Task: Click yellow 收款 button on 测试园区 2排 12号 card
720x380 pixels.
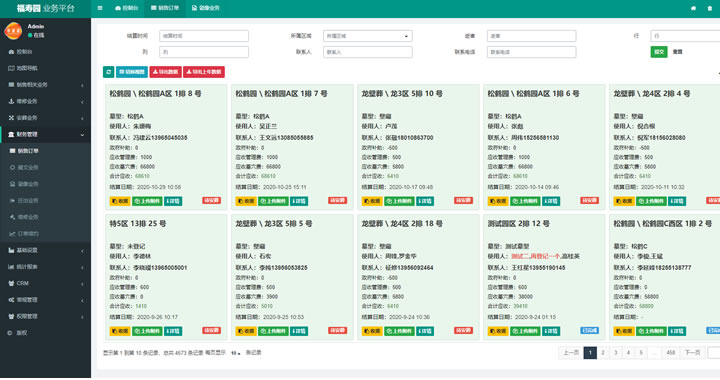Action: point(498,331)
